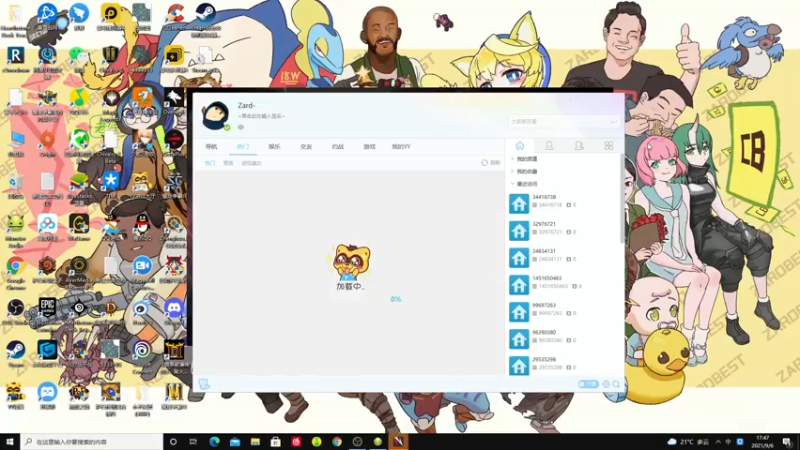The height and width of the screenshot is (450, 800).
Task: Open Ubisoft Connect desktop shortcut
Action: click(142, 354)
